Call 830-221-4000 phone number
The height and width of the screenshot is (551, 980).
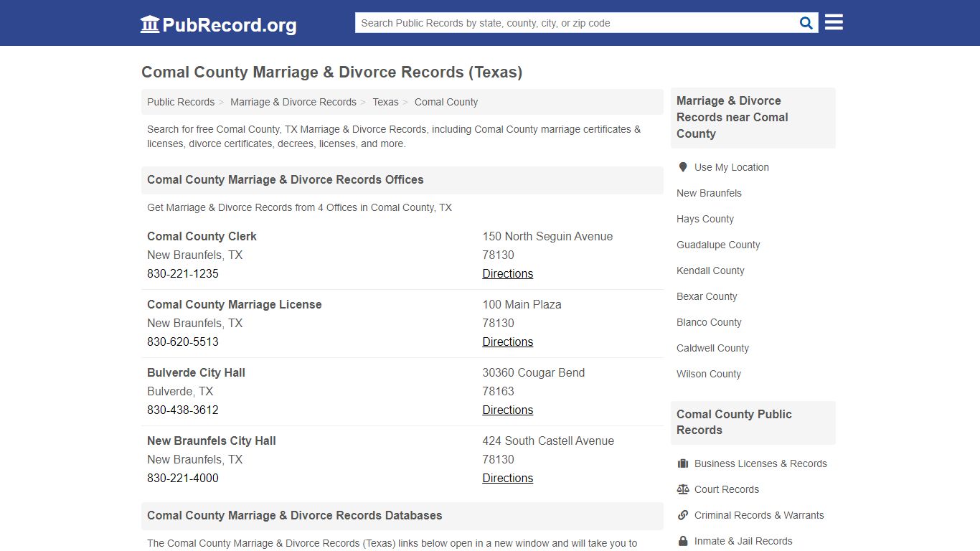click(183, 478)
